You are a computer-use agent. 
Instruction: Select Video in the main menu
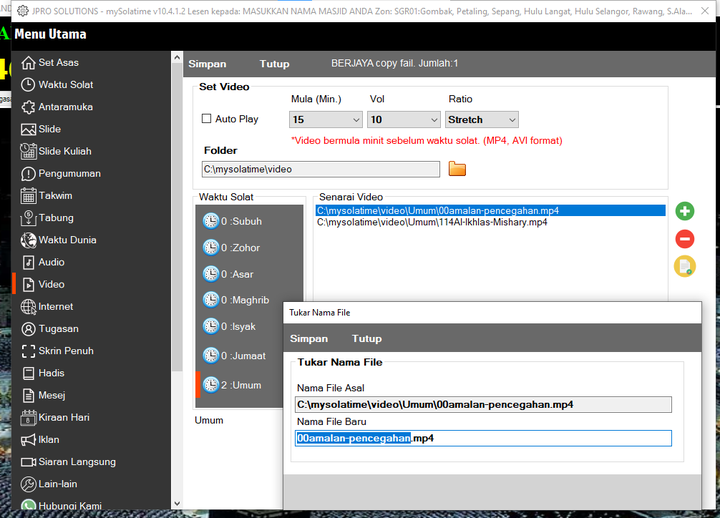[51, 284]
